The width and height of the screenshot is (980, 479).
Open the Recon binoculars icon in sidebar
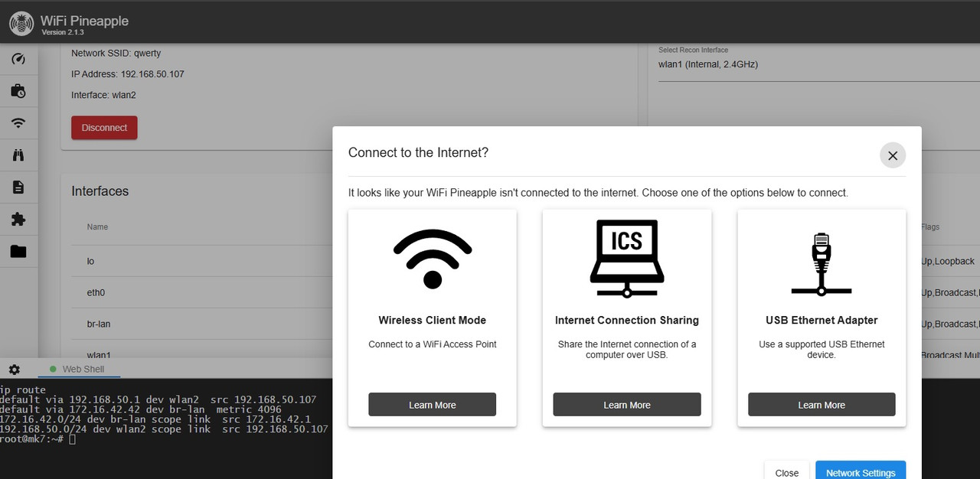18,155
